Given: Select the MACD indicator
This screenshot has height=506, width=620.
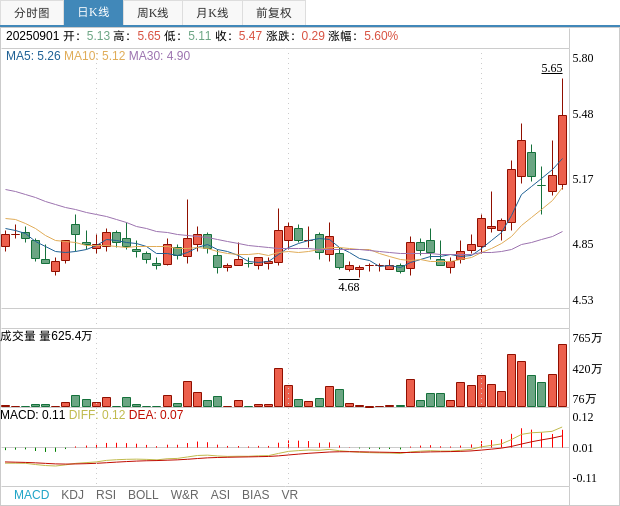Looking at the screenshot, I should point(31,495).
